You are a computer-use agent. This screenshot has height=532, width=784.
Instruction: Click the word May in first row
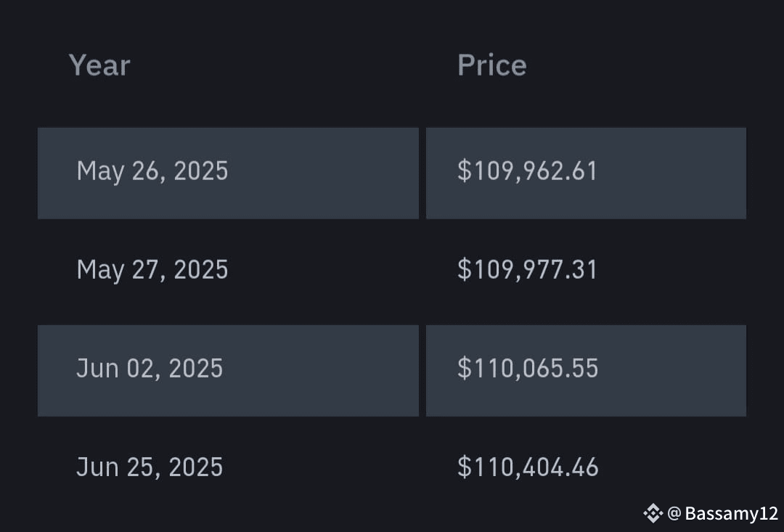[100, 173]
